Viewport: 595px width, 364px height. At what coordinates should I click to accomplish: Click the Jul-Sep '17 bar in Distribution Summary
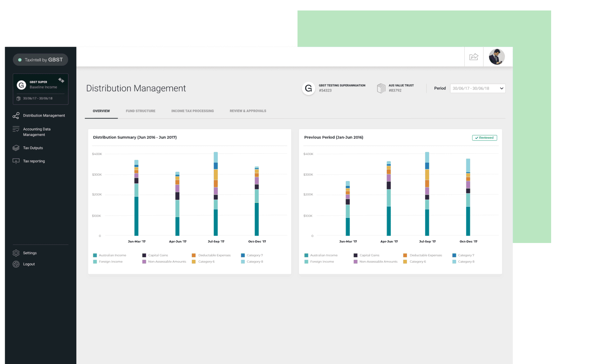pos(216,194)
